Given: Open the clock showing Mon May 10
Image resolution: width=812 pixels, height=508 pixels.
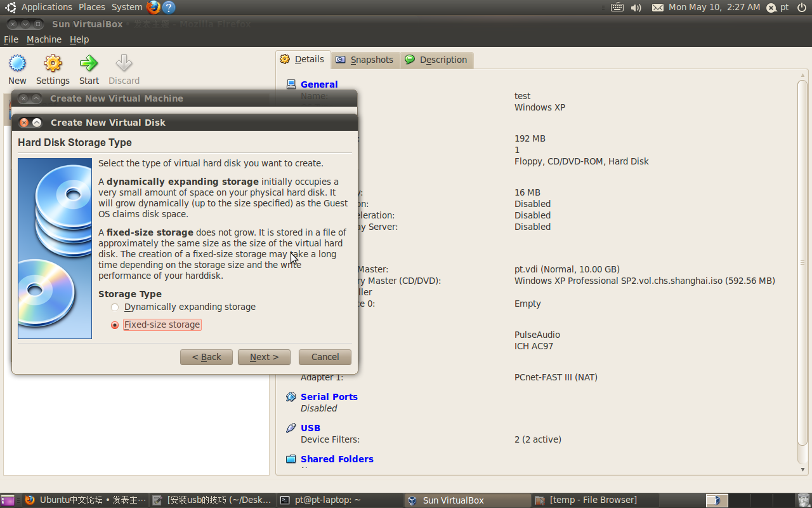Looking at the screenshot, I should click(714, 7).
